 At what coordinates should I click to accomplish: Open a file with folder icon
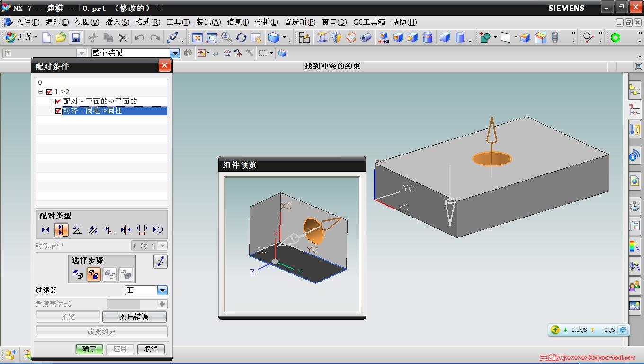click(x=61, y=37)
